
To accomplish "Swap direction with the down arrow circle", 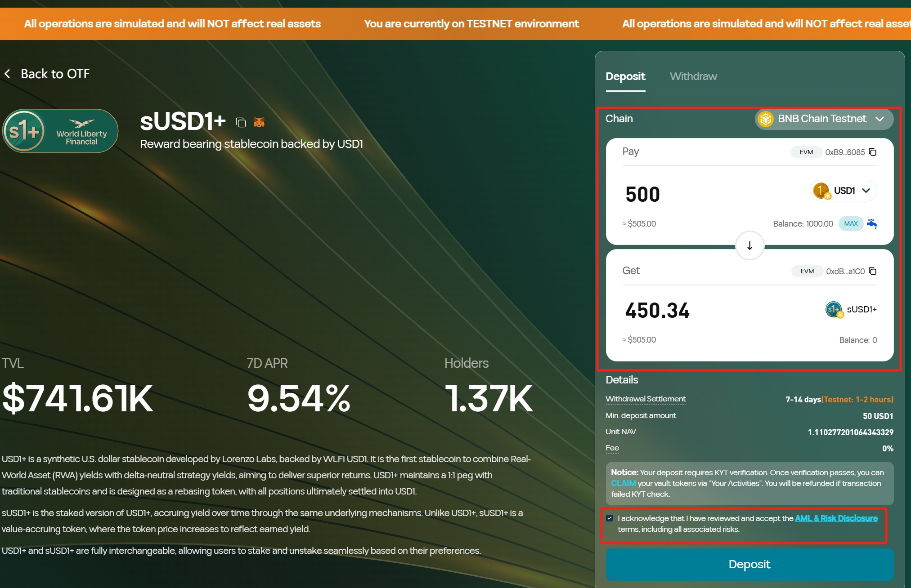I will tap(749, 245).
